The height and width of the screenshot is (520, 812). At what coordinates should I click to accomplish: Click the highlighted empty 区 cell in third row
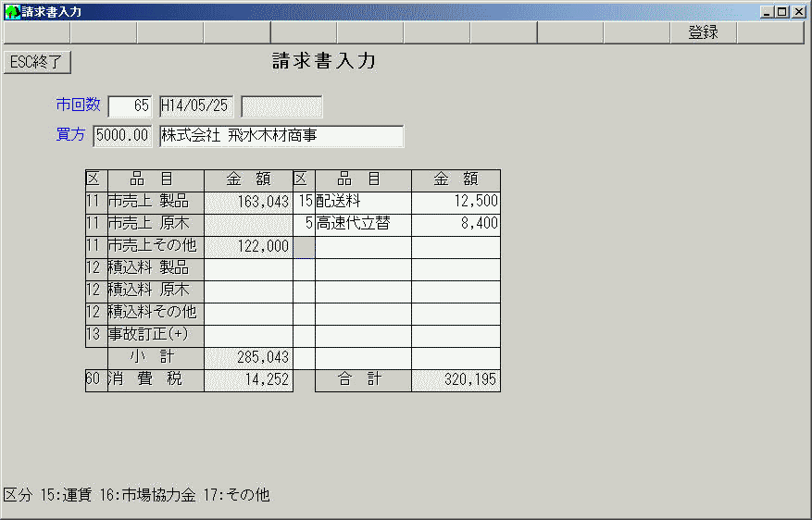point(304,247)
